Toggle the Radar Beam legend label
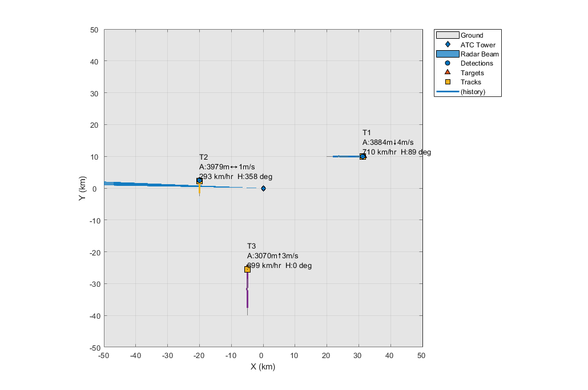 480,54
